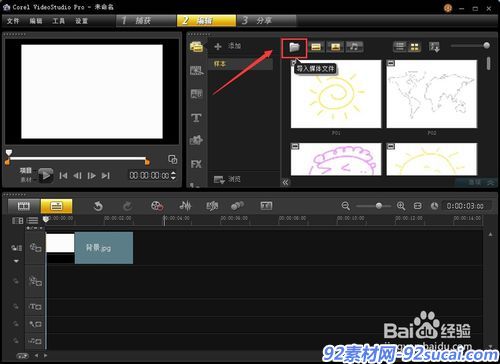Toggle show audio files in the library
The width and height of the screenshot is (500, 364).
(x=354, y=47)
